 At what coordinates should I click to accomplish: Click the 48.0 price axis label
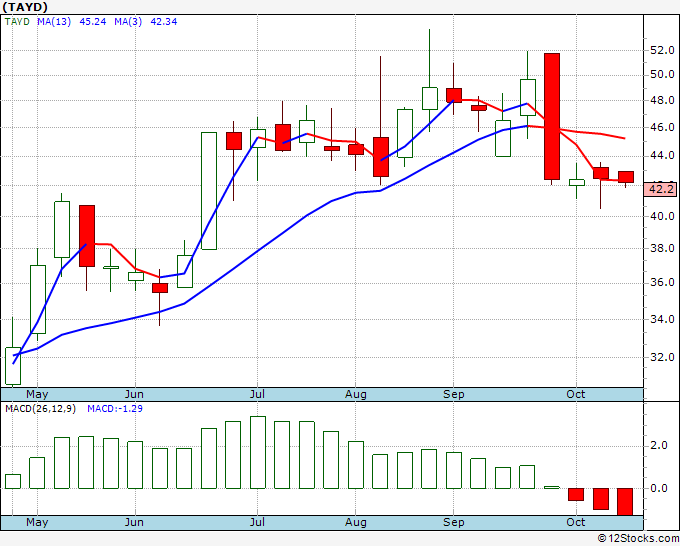(662, 100)
